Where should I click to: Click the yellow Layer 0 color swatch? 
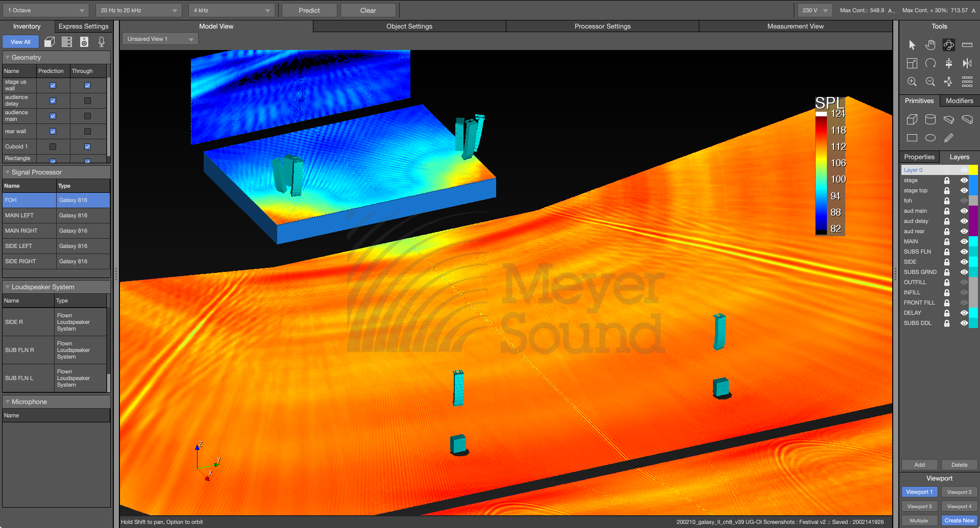tap(974, 170)
